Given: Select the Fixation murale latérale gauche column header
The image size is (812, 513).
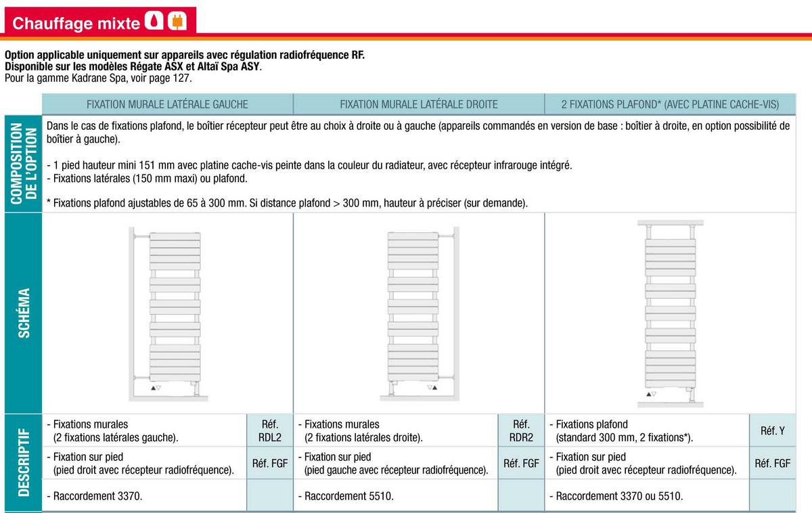Looking at the screenshot, I should coord(167,104).
